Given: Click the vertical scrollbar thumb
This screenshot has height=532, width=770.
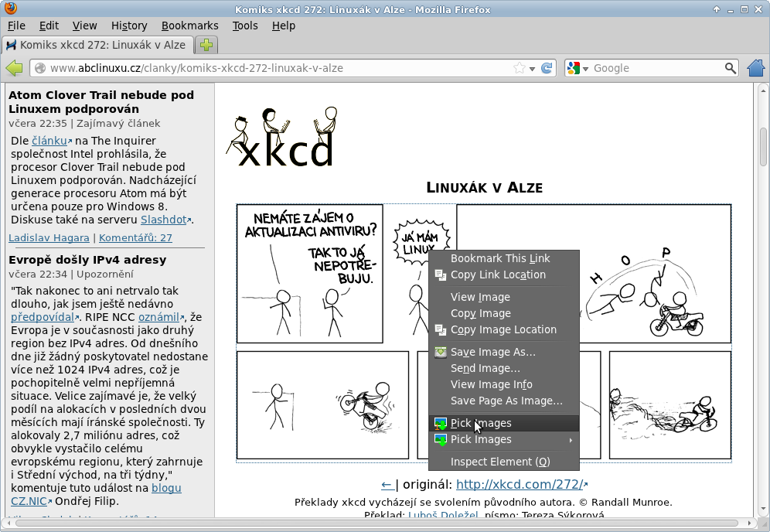Looking at the screenshot, I should [762, 146].
